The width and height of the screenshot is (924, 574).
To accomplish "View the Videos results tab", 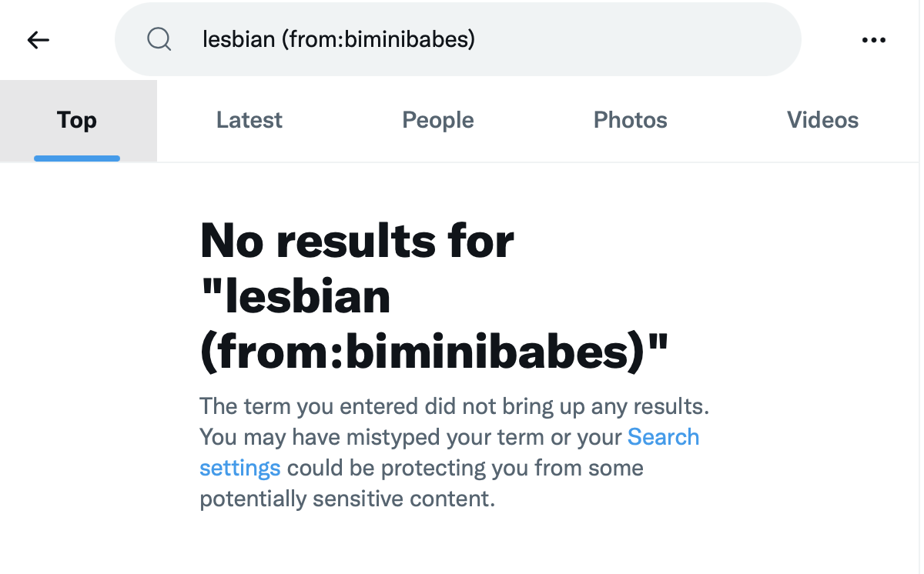I will pyautogui.click(x=822, y=121).
